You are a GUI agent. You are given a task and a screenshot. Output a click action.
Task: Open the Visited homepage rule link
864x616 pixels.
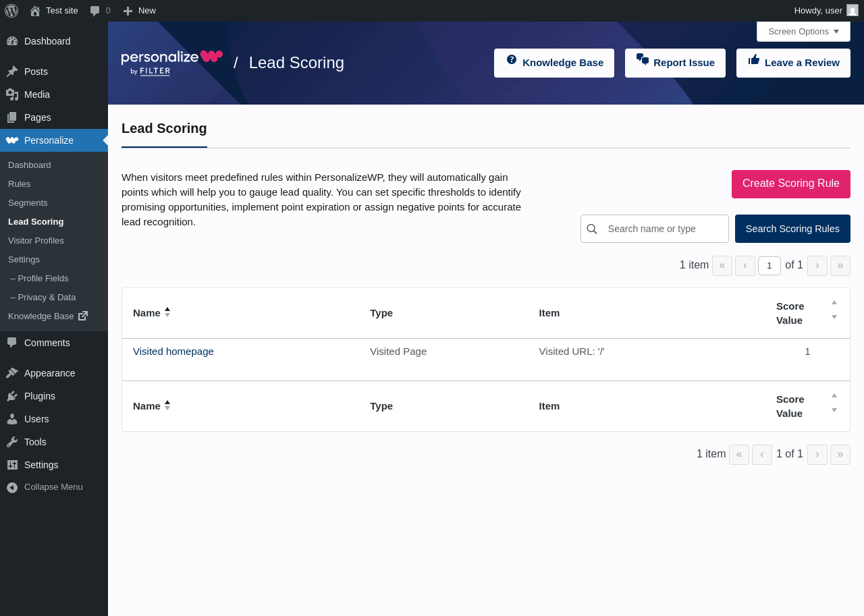coord(173,352)
